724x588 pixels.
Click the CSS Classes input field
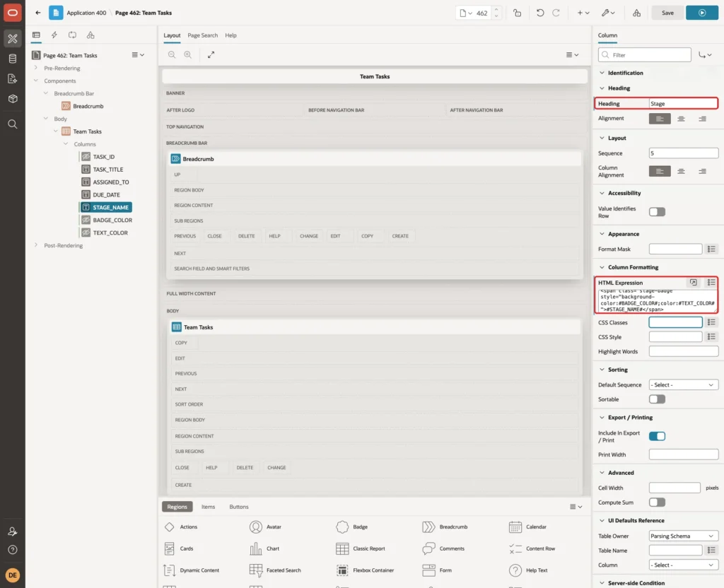click(x=675, y=322)
